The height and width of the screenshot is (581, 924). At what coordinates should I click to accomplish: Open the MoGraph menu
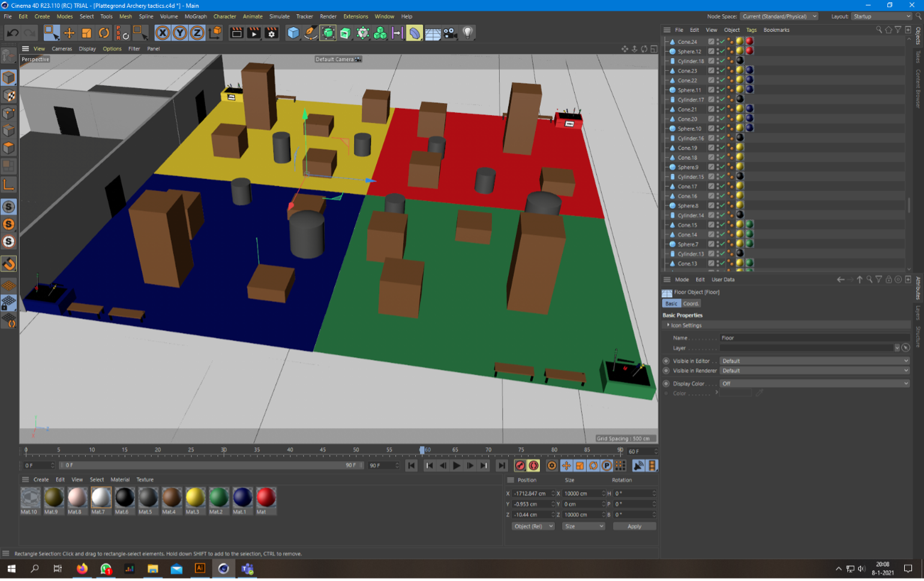195,16
